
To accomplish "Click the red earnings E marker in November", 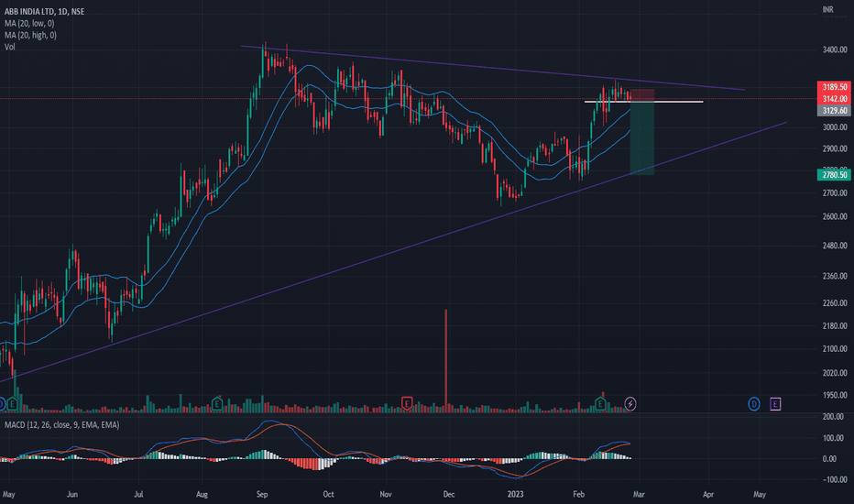I will 406,404.
